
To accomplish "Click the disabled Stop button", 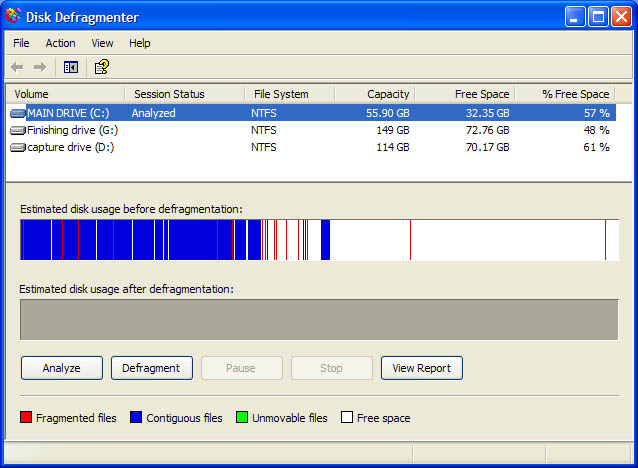I will tap(332, 368).
